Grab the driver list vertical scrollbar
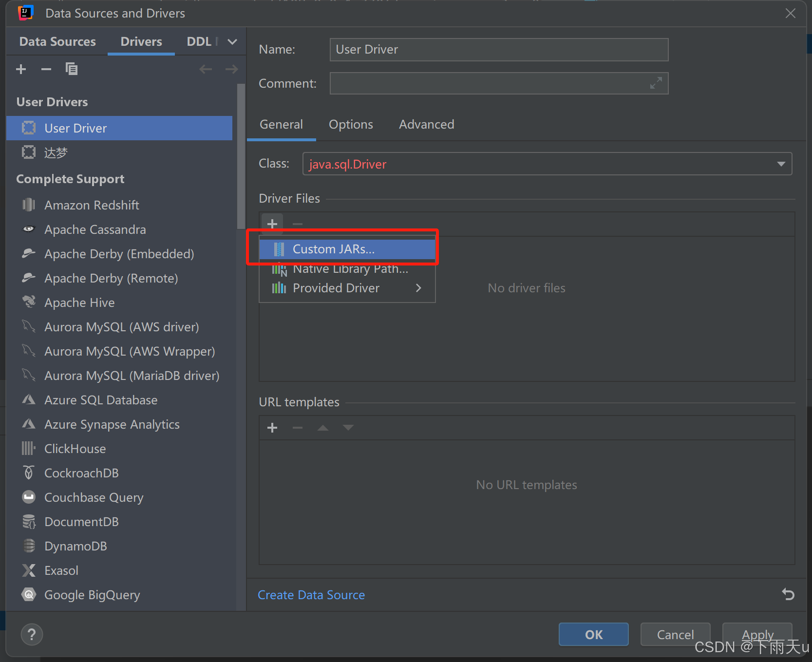Image resolution: width=812 pixels, height=662 pixels. click(241, 156)
